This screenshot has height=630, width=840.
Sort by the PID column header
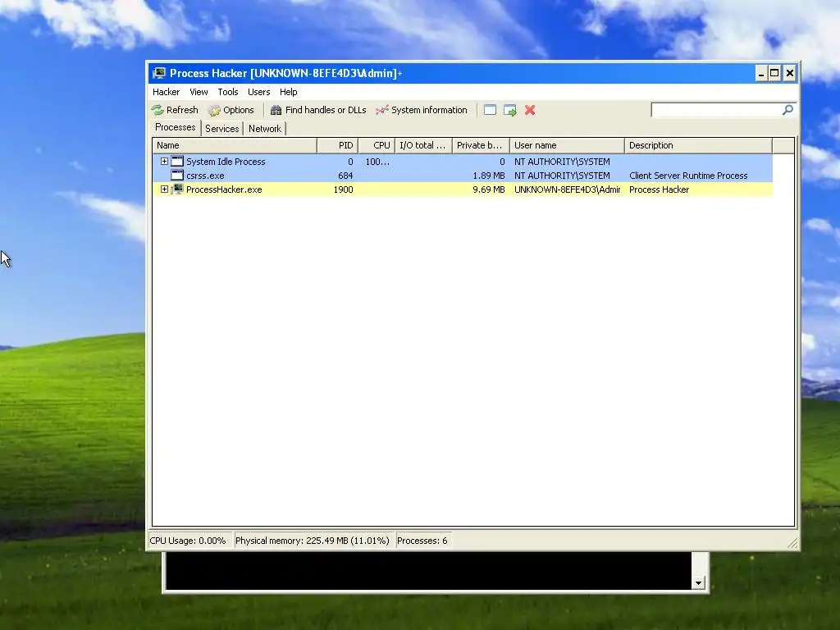pos(337,145)
